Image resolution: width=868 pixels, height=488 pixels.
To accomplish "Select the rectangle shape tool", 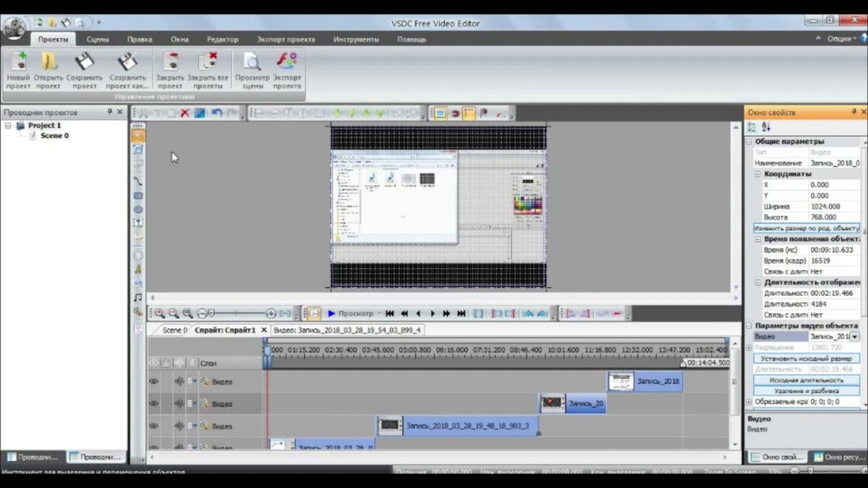I will pyautogui.click(x=138, y=196).
